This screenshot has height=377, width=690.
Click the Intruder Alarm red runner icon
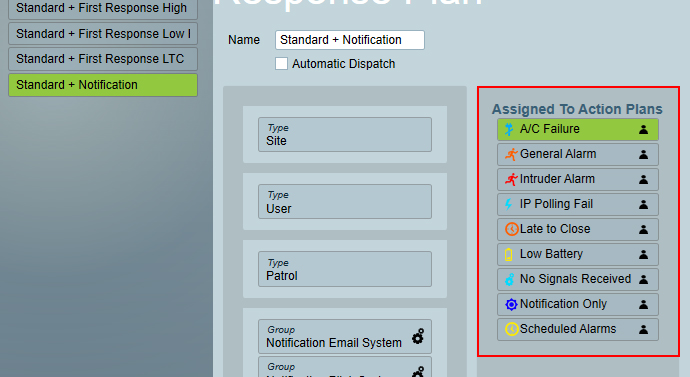[x=511, y=179]
